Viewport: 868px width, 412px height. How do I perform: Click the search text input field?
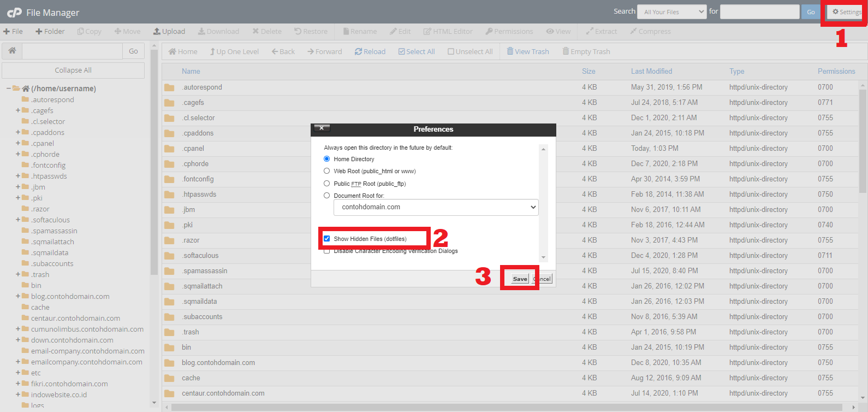pyautogui.click(x=759, y=12)
